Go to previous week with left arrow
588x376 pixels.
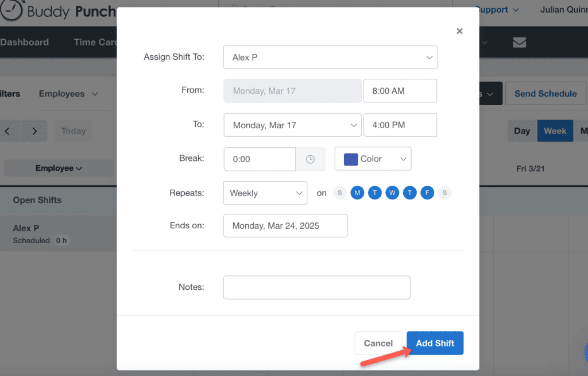tap(7, 131)
